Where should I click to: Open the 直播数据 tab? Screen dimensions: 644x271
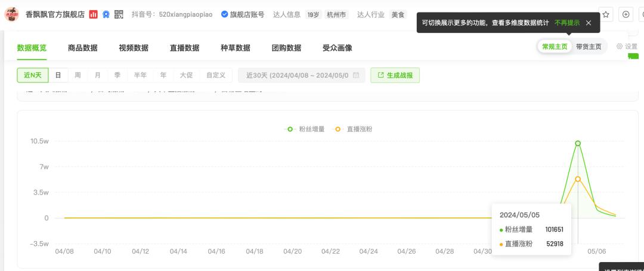tap(184, 48)
